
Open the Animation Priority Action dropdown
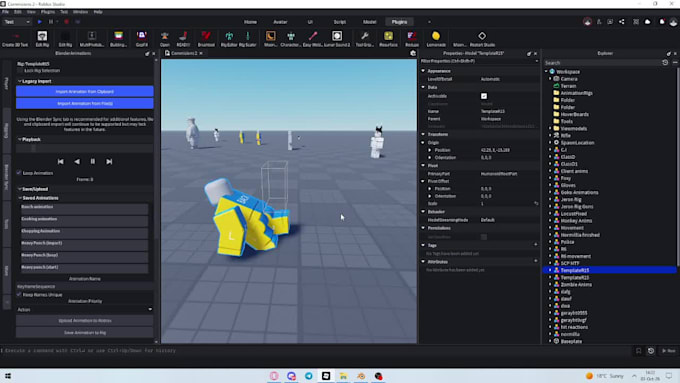coord(85,309)
